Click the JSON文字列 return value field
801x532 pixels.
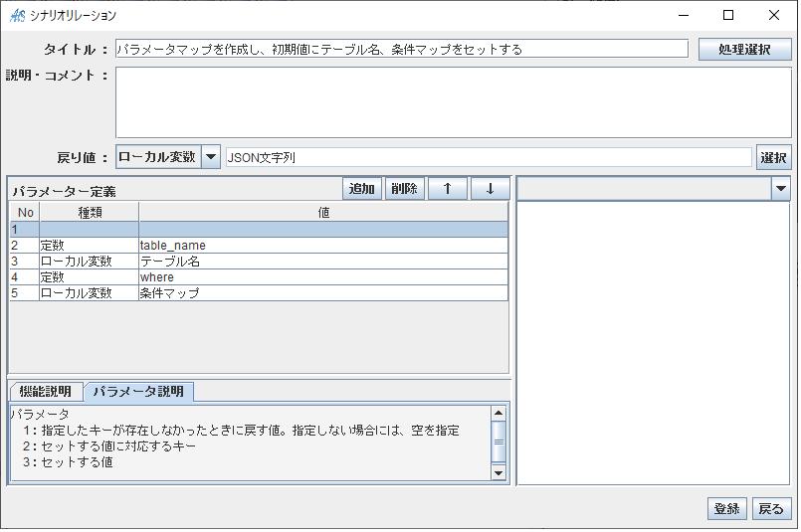[x=489, y=157]
